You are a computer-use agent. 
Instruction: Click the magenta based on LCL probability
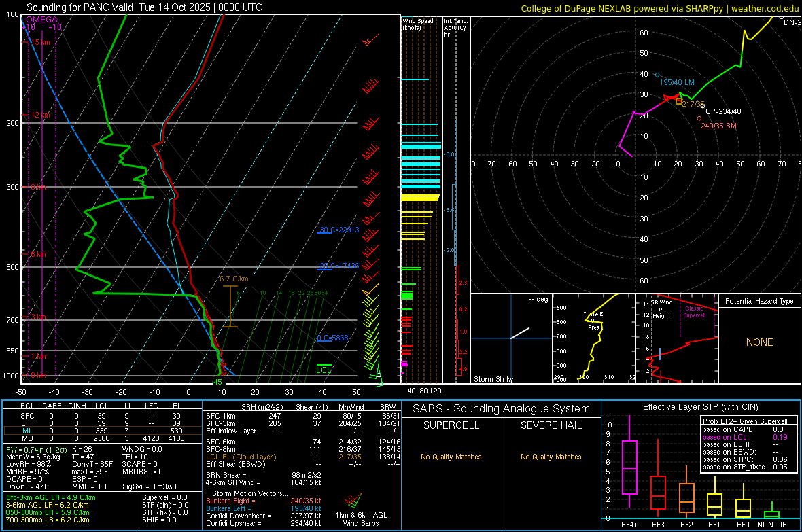pos(745,437)
